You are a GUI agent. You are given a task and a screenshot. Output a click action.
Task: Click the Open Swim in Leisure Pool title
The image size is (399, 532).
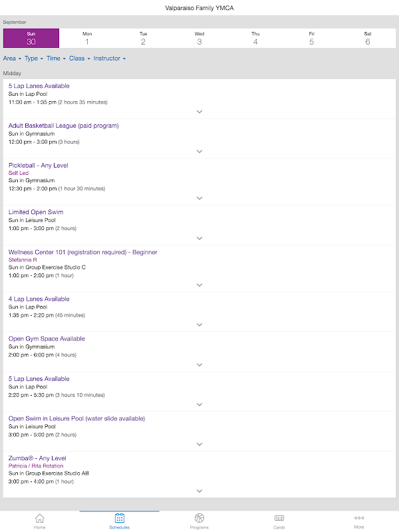pyautogui.click(x=76, y=418)
